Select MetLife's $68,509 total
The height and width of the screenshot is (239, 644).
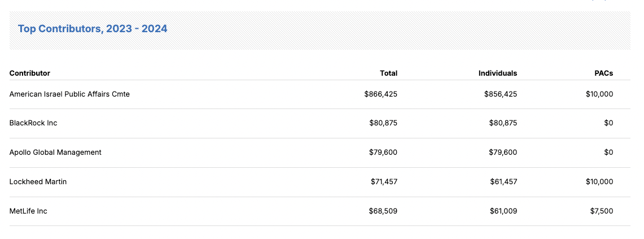click(383, 211)
